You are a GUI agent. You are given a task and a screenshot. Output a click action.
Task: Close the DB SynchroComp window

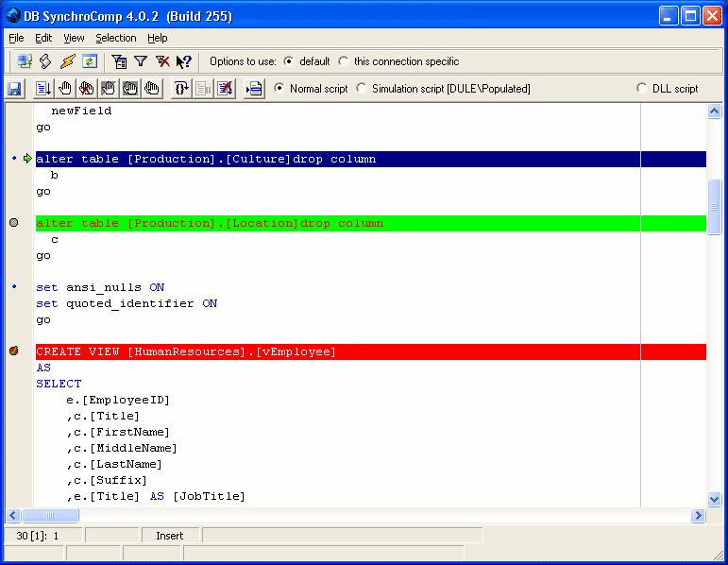pos(712,16)
